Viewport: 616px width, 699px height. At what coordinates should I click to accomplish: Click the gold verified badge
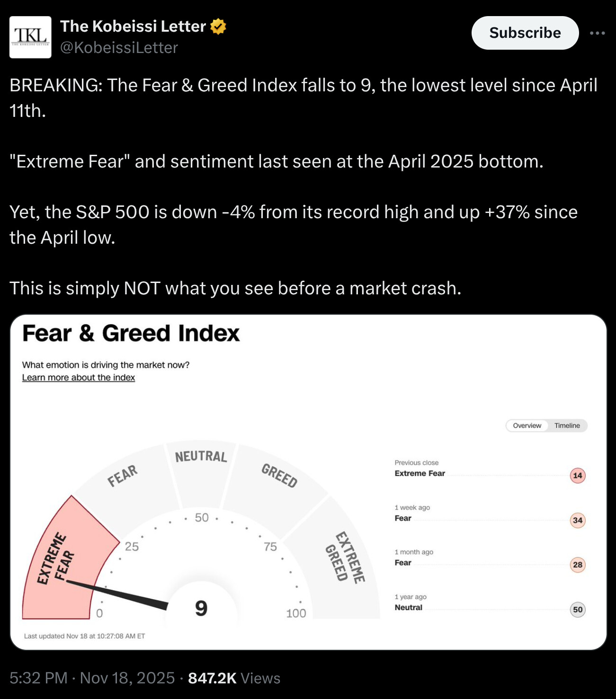tap(218, 27)
